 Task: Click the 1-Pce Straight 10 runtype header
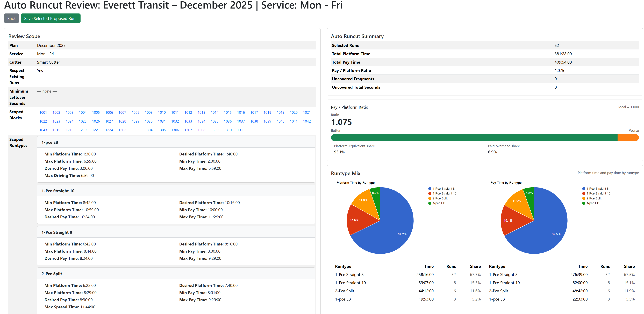[x=58, y=191]
